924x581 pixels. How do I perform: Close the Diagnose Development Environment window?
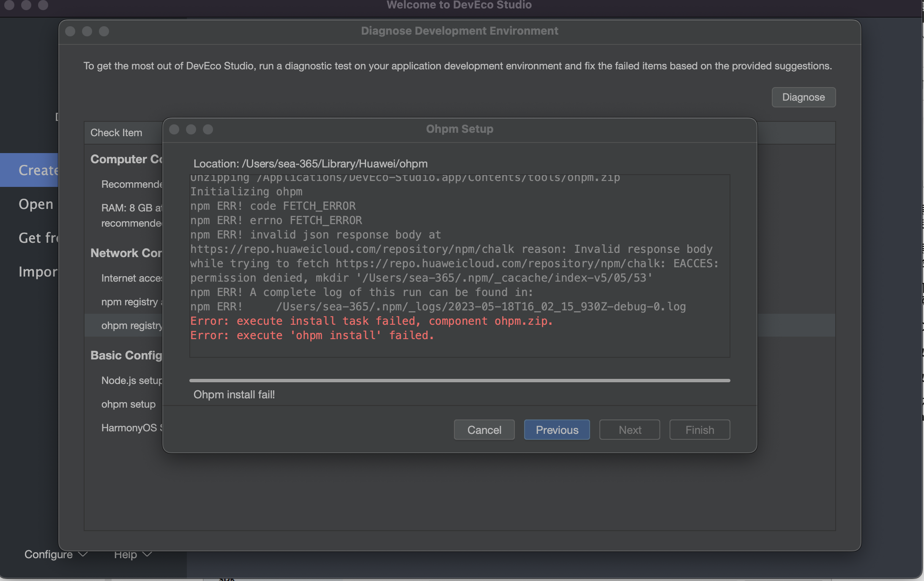(70, 31)
